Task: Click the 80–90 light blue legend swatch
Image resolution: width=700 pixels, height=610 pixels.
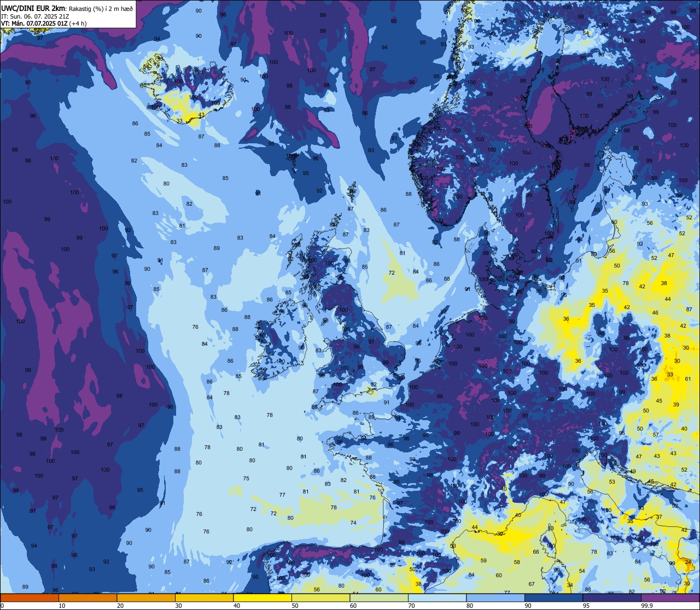Action: click(x=495, y=598)
